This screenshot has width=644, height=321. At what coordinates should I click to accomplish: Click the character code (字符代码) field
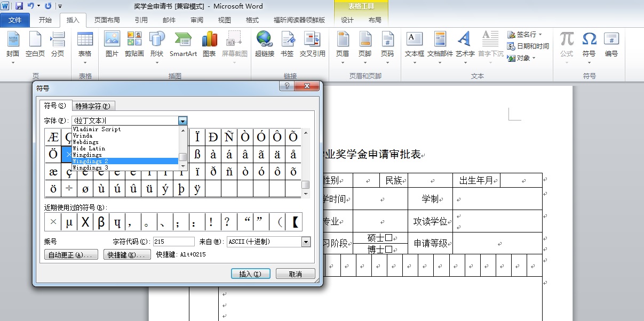point(174,242)
